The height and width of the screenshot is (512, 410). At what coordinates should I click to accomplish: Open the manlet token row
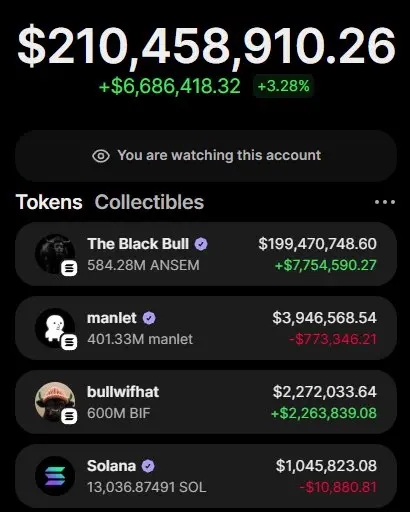tap(206, 328)
